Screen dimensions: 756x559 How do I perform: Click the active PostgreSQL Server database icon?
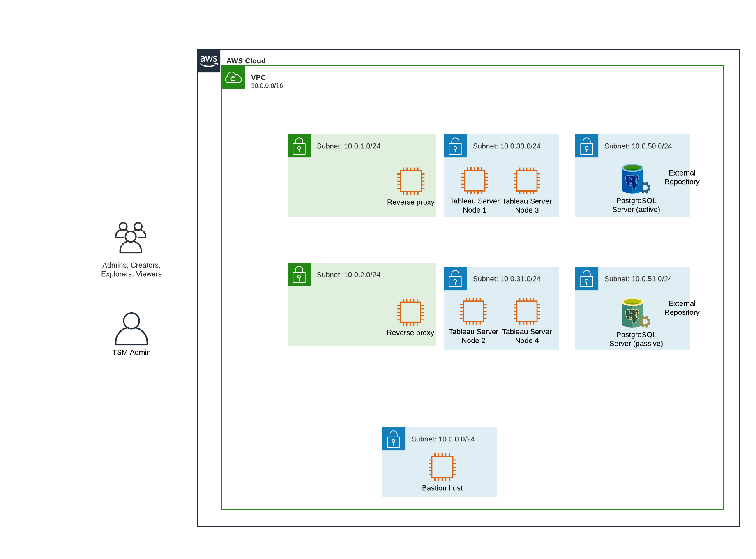coord(636,179)
